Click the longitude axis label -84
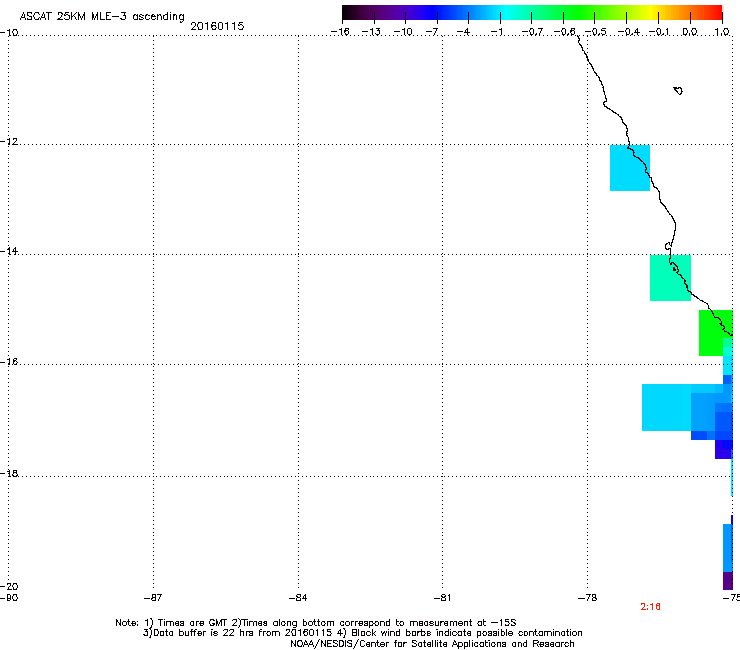The width and height of the screenshot is (740, 650). [298, 598]
